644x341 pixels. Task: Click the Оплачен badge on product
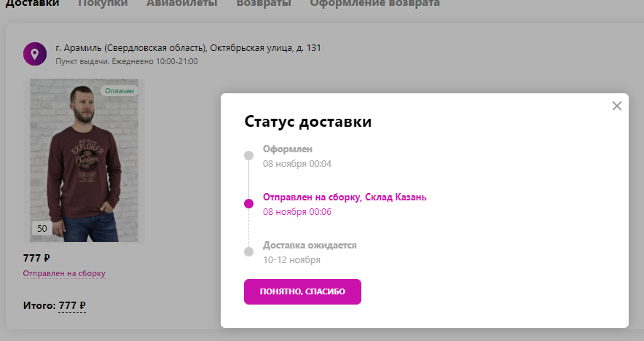click(119, 91)
